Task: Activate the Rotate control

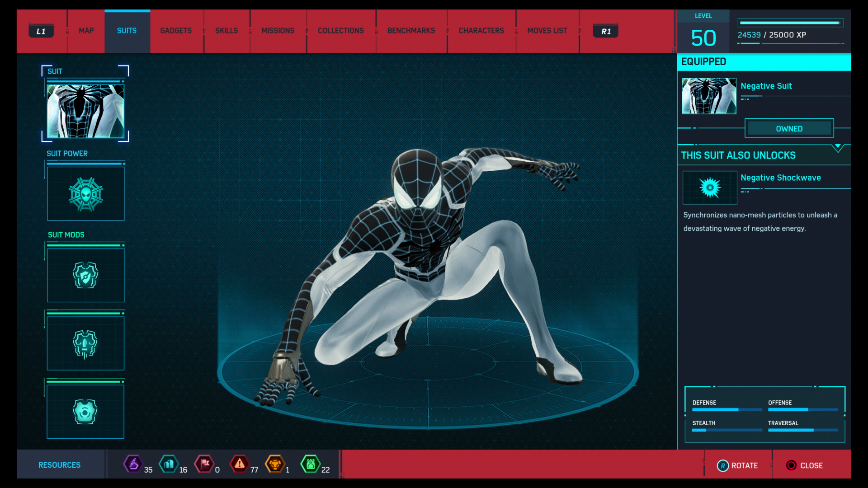Action: [738, 465]
